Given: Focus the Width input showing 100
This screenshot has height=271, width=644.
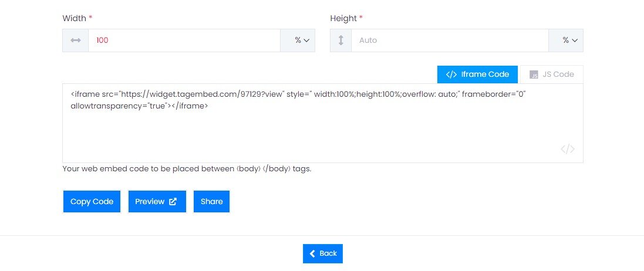Looking at the screenshot, I should pos(184,40).
